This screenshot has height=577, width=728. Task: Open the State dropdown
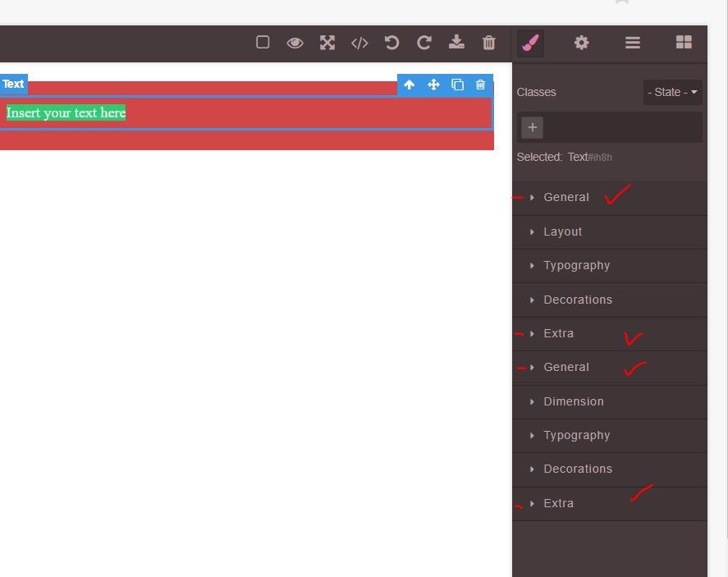[x=672, y=92]
